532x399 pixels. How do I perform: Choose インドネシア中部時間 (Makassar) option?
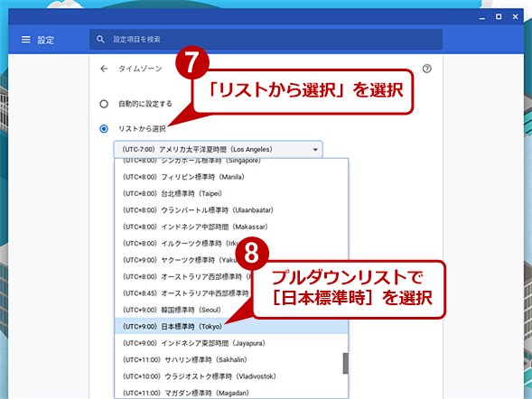(x=231, y=227)
